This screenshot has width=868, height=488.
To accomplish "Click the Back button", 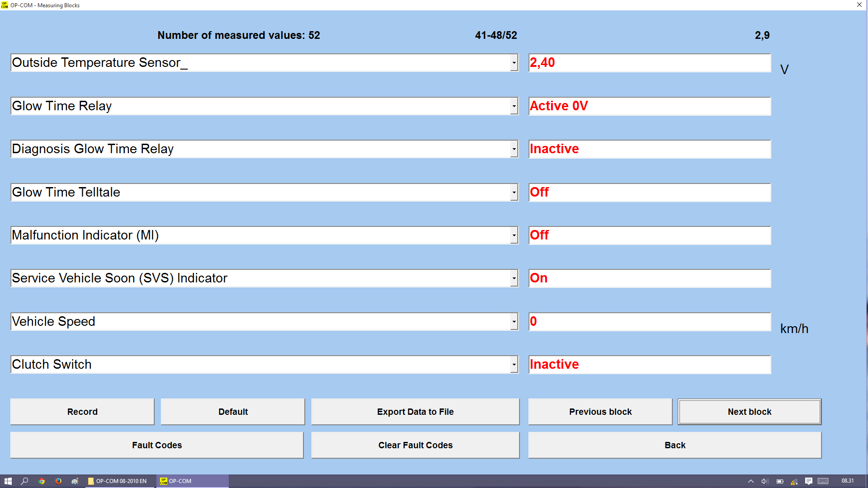I will coord(675,445).
